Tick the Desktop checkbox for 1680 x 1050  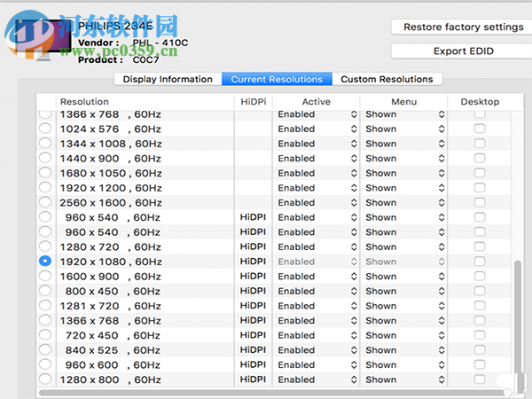(480, 174)
